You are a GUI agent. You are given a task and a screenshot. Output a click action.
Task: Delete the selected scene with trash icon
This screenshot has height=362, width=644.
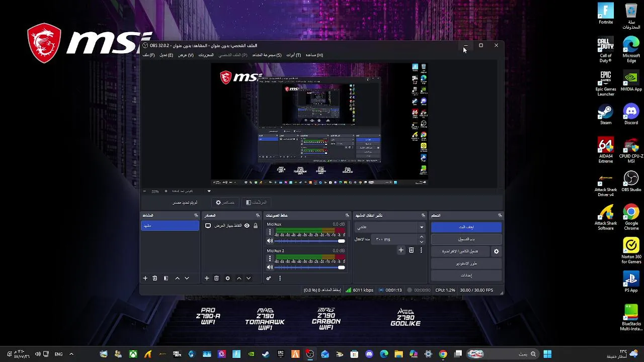click(x=154, y=278)
